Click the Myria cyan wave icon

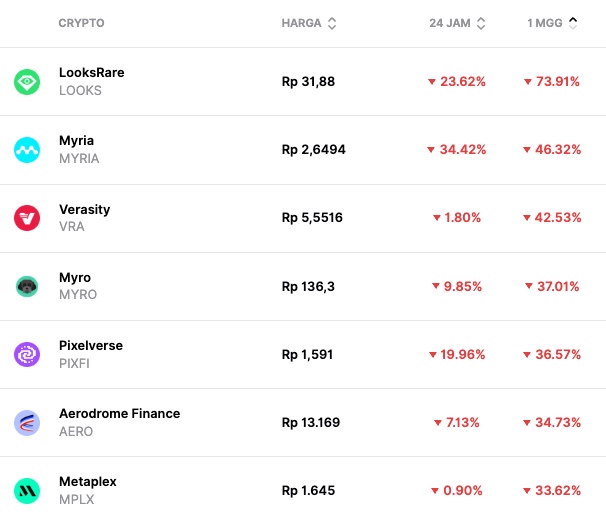click(x=27, y=150)
